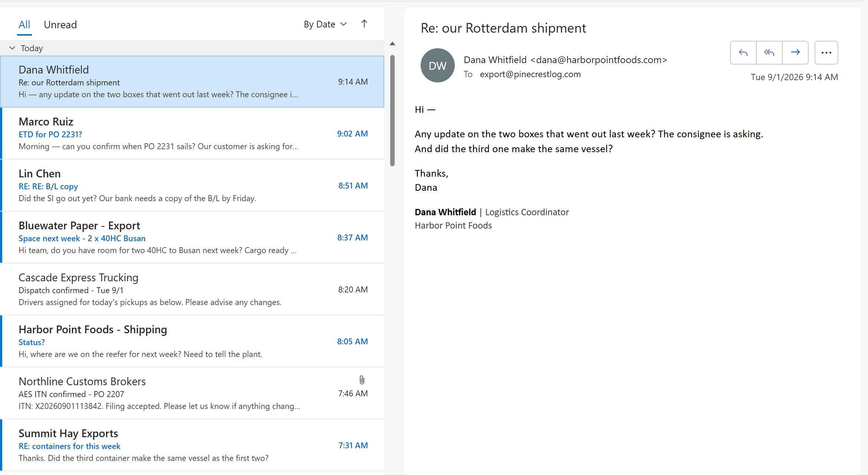The height and width of the screenshot is (475, 868).
Task: Click the attachment paperclip on Northline Customs Brokers
Action: 362,380
